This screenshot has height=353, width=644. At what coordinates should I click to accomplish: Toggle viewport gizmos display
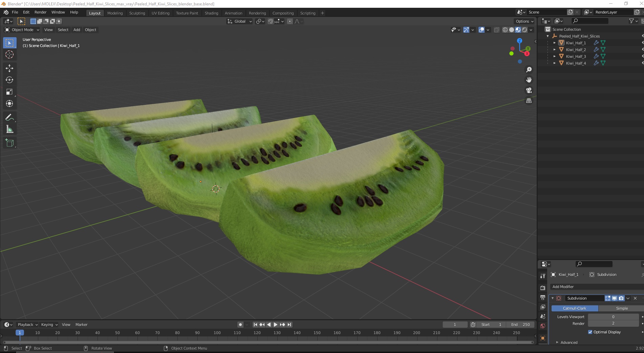point(466,30)
